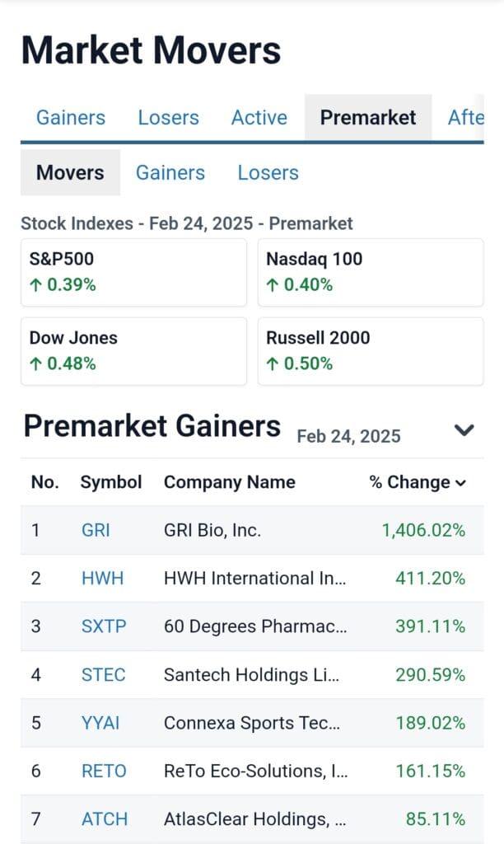Switch to the Losers tab

pyautogui.click(x=168, y=118)
